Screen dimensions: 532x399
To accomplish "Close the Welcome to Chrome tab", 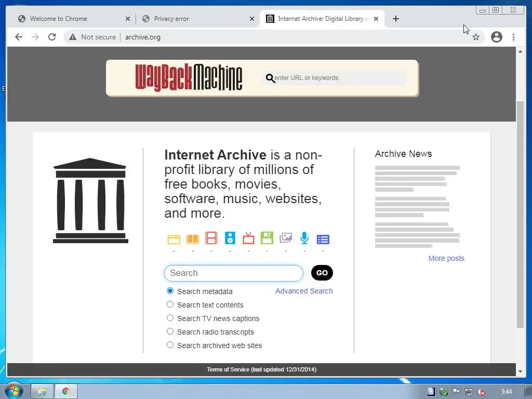I will pos(128,19).
